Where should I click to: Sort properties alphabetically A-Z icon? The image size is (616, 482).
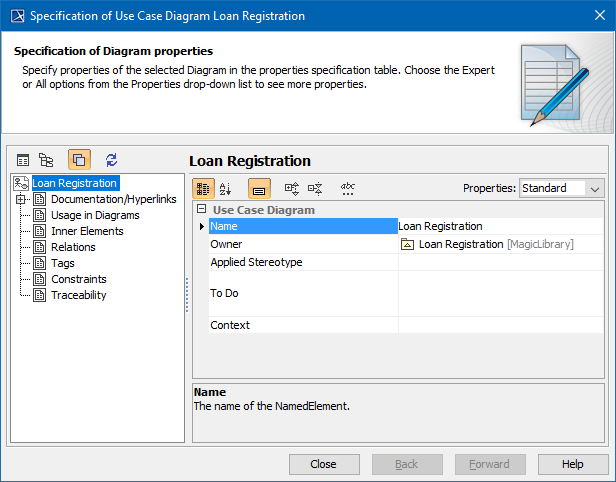[226, 189]
